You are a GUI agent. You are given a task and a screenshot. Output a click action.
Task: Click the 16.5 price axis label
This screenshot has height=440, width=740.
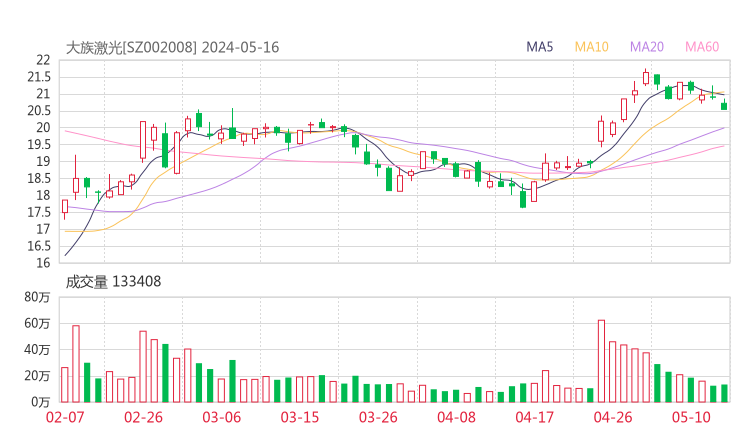[39, 246]
